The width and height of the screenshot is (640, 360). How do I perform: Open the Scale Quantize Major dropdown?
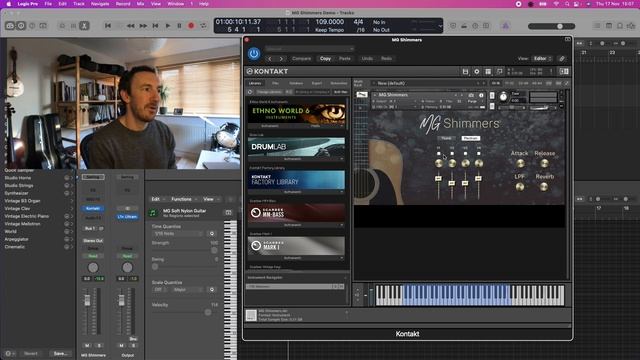[x=187, y=289]
